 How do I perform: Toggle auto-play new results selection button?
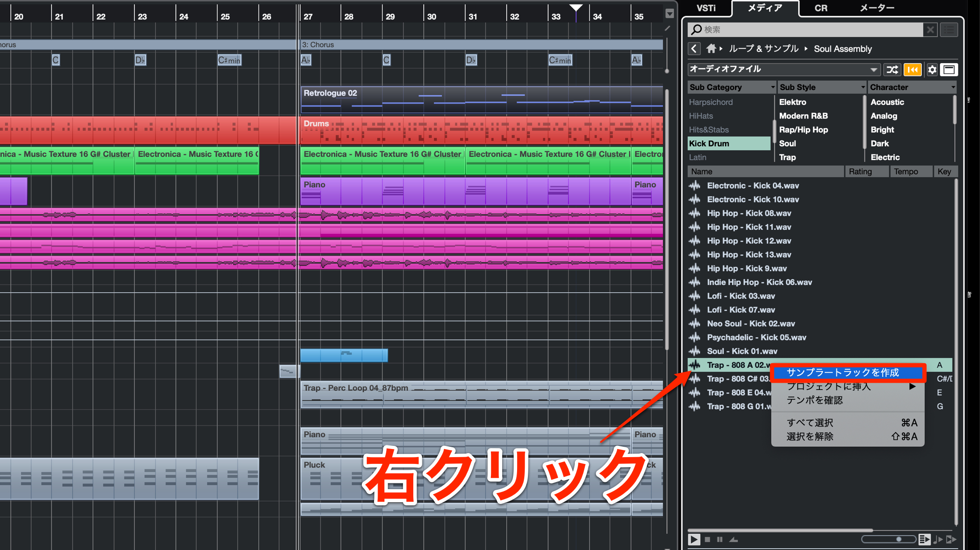click(924, 539)
